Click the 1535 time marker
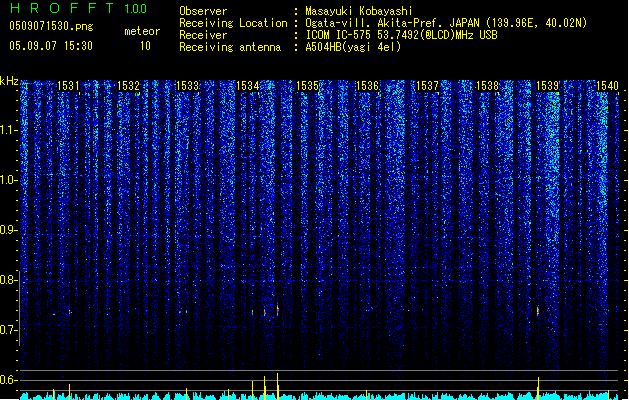 (x=307, y=85)
